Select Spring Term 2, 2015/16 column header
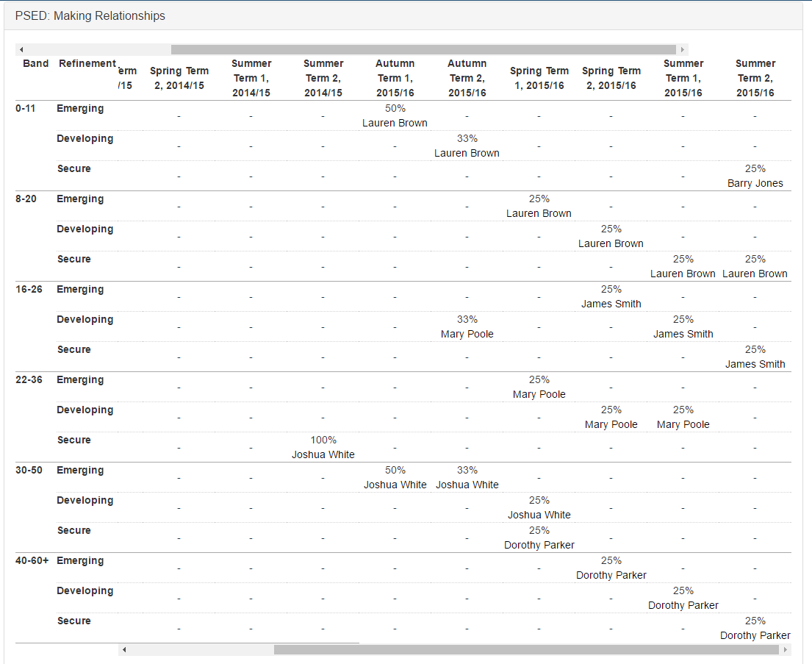Screen dimensions: 812x664 611,78
